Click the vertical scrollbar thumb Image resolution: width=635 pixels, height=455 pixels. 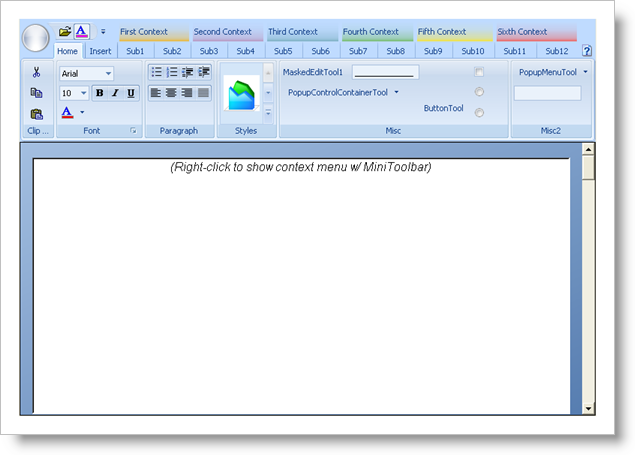pos(588,168)
